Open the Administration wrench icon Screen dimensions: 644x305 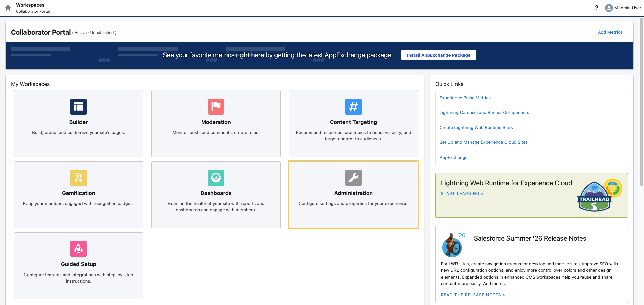click(354, 178)
